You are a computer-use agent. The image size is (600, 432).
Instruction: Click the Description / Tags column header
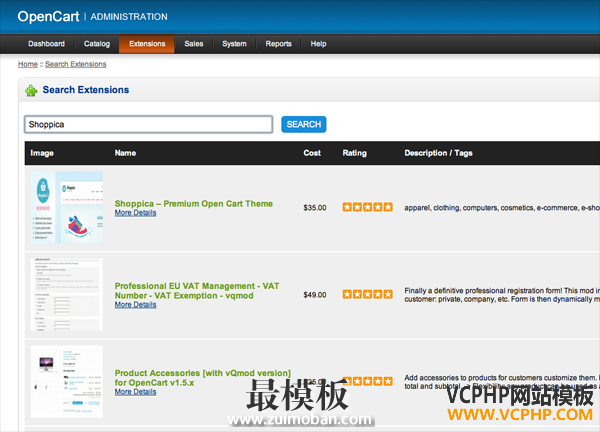pyautogui.click(x=439, y=153)
